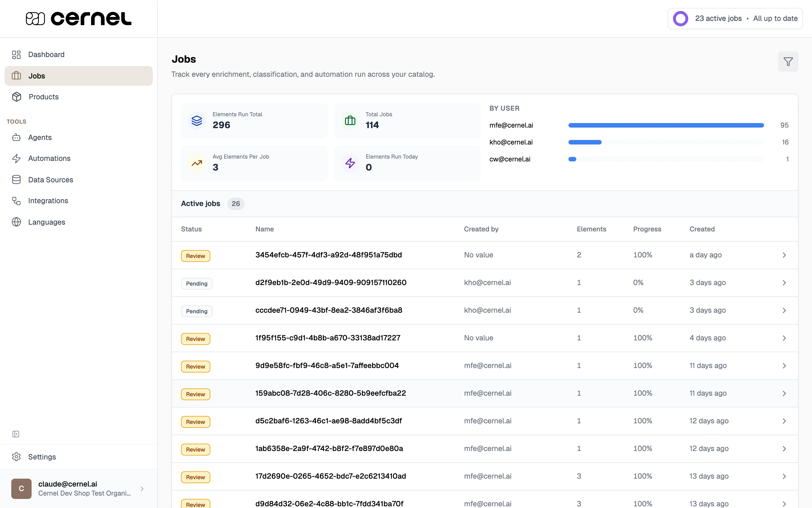Click the Automations lightning icon
Image resolution: width=812 pixels, height=508 pixels.
coord(16,158)
